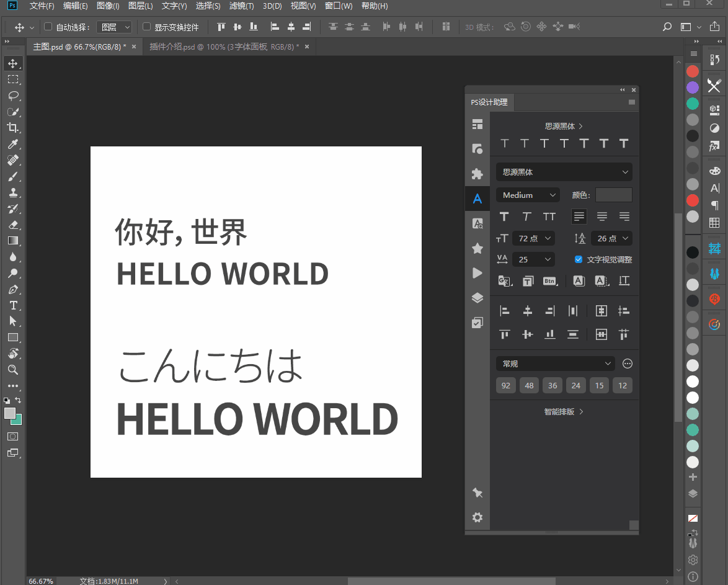Open the settings gear in PS设计助理 panel
This screenshot has height=585, width=728.
pos(477,517)
